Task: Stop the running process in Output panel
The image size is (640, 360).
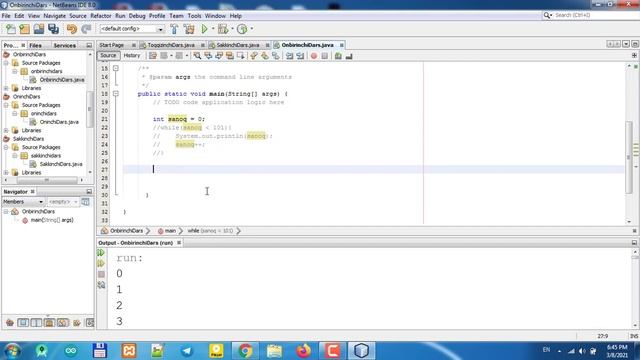Action: [x=101, y=274]
